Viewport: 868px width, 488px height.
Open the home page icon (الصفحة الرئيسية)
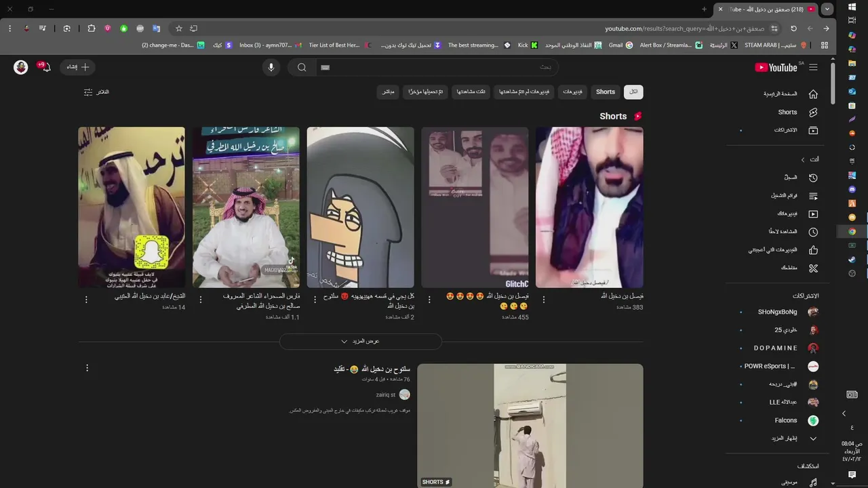(813, 94)
